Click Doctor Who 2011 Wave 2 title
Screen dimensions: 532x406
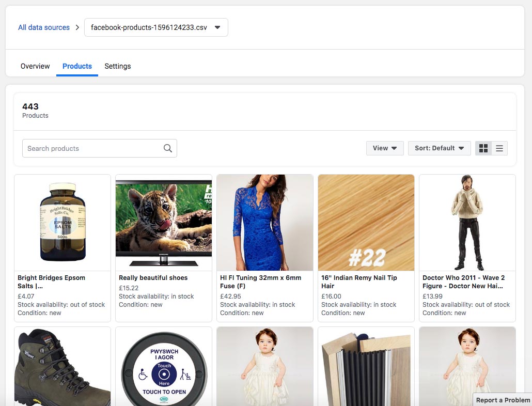[463, 282]
